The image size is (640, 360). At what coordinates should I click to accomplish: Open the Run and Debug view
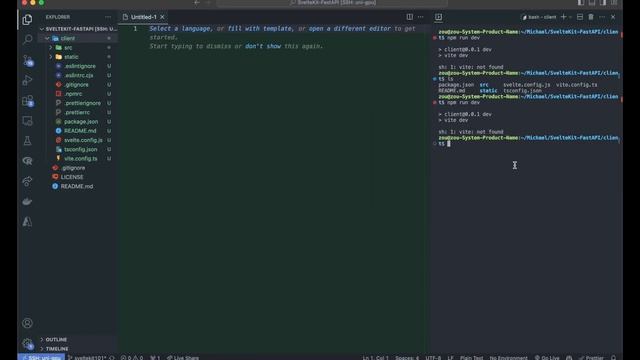(27, 80)
